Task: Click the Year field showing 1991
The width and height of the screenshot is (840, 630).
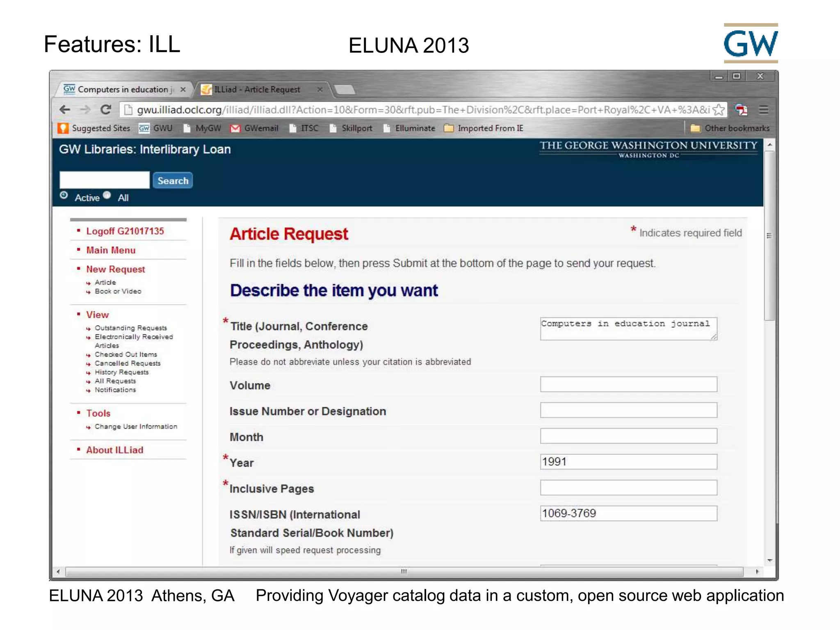Action: (628, 462)
